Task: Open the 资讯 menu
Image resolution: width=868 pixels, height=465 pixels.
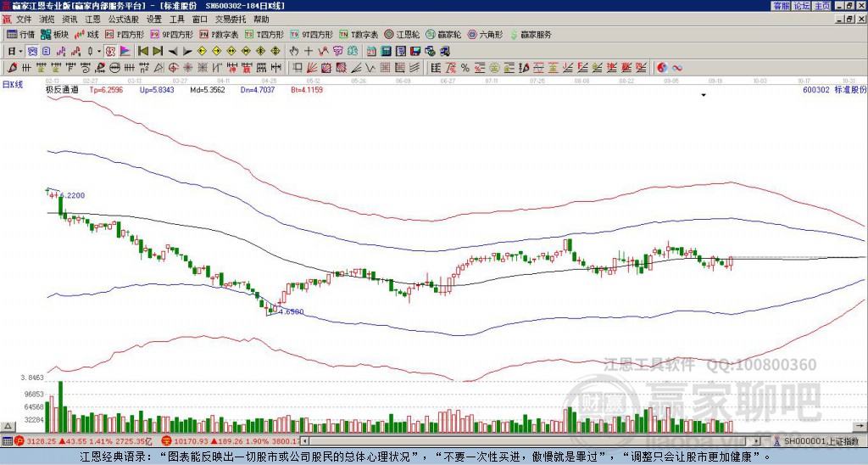Action: [x=70, y=20]
